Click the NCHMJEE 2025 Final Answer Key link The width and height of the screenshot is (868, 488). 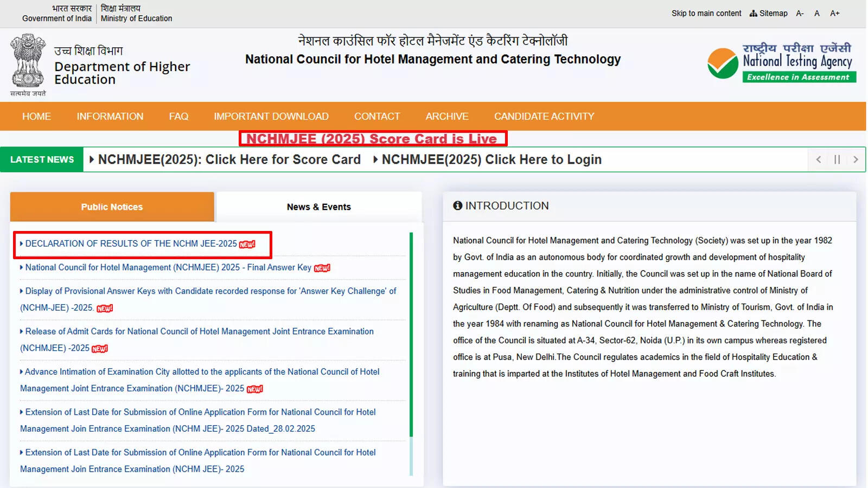coord(168,267)
